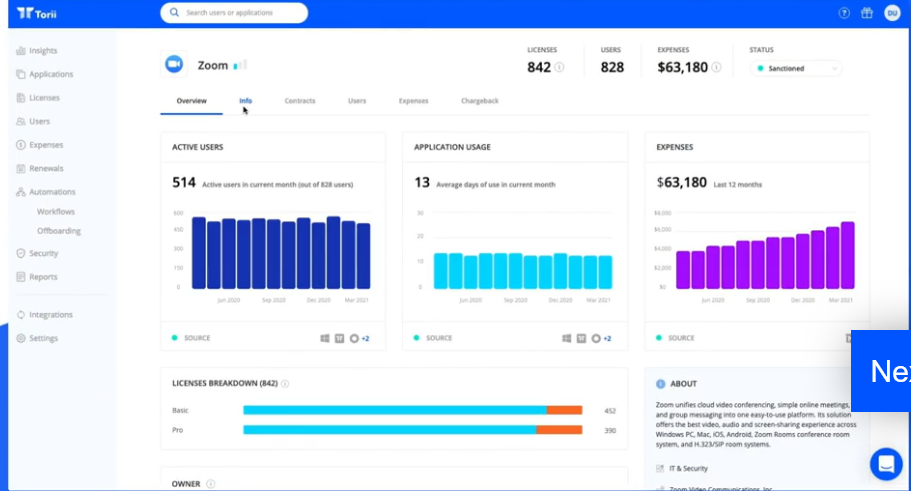This screenshot has height=491, width=911.
Task: Open the help question mark icon
Action: point(844,13)
